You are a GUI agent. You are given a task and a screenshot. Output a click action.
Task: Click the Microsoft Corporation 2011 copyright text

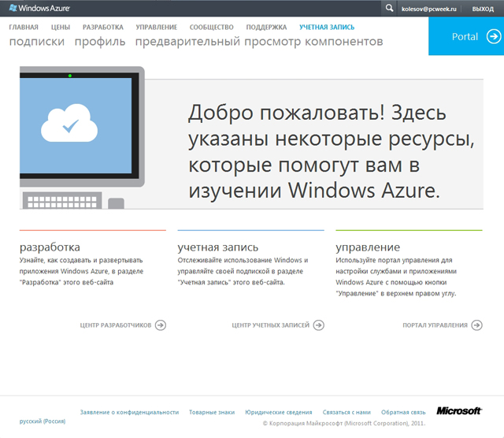coord(344,424)
